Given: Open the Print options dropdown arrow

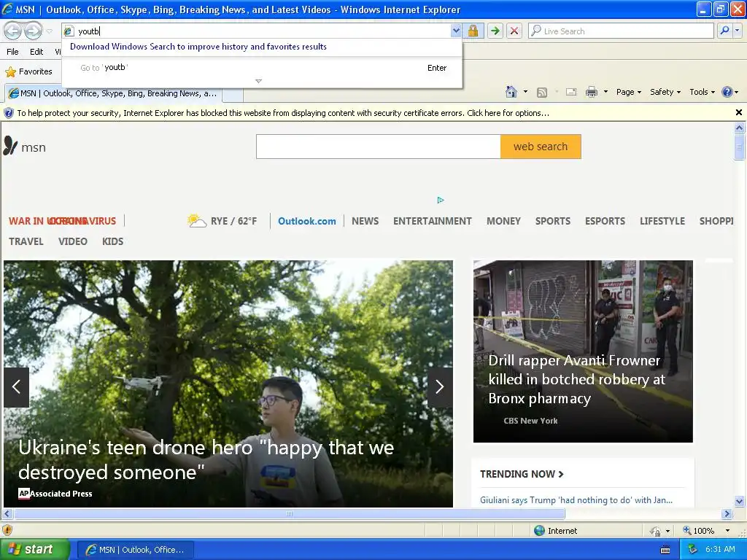Looking at the screenshot, I should point(605,92).
